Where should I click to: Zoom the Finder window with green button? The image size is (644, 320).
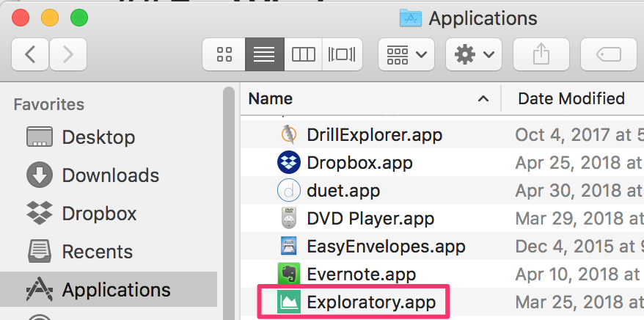pos(79,18)
